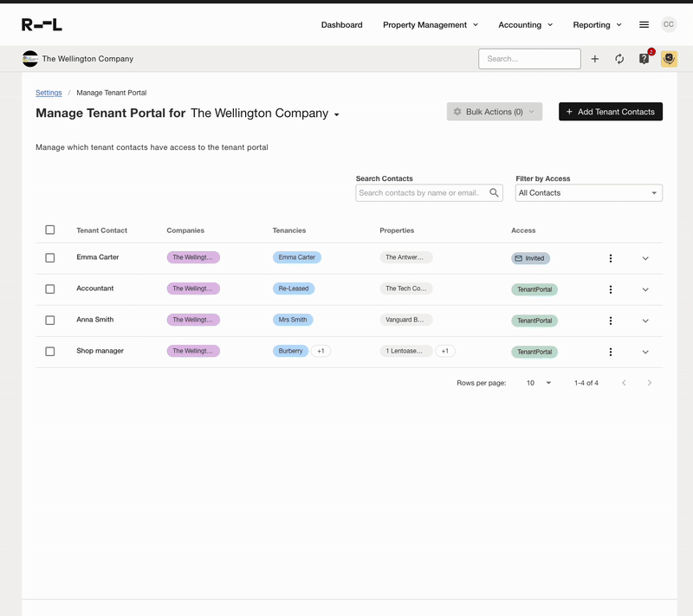Tick the checkbox for Emma Carter
Viewport: 693px width, 616px height.
coord(50,258)
